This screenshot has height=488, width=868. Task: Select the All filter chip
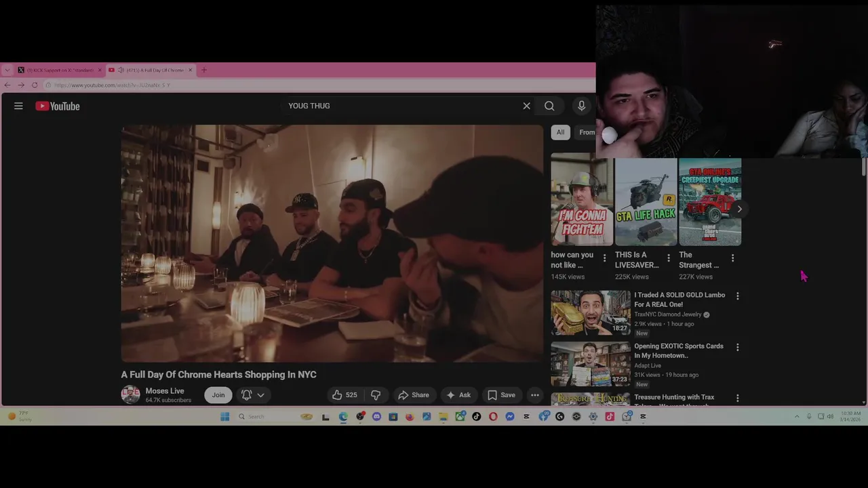pyautogui.click(x=560, y=132)
